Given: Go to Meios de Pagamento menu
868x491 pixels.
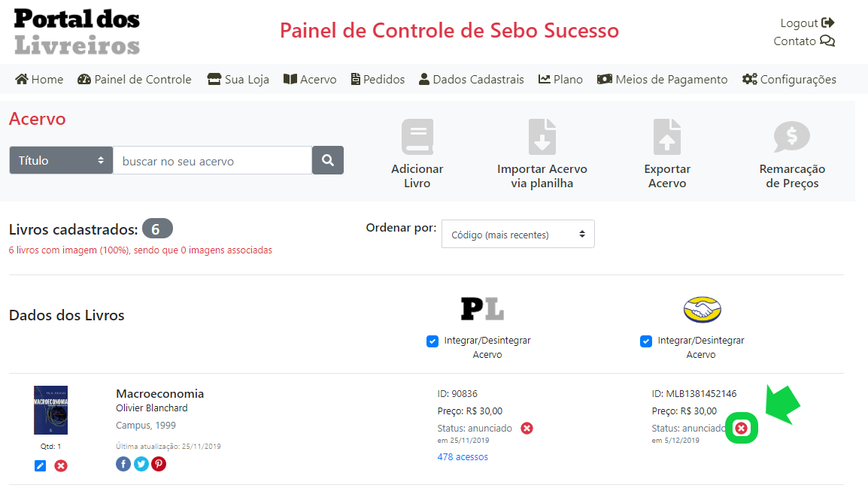Looking at the screenshot, I should (662, 79).
